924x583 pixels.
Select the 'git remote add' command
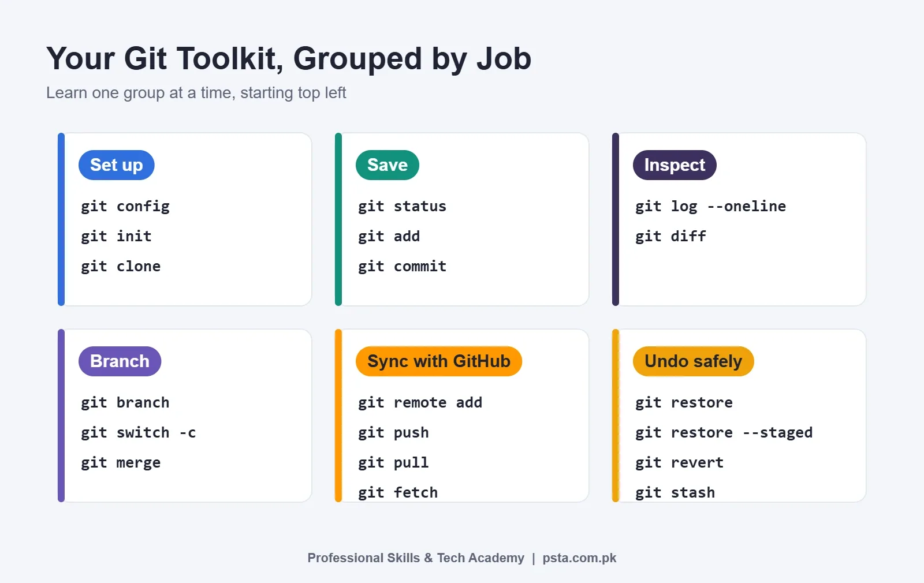(x=420, y=403)
